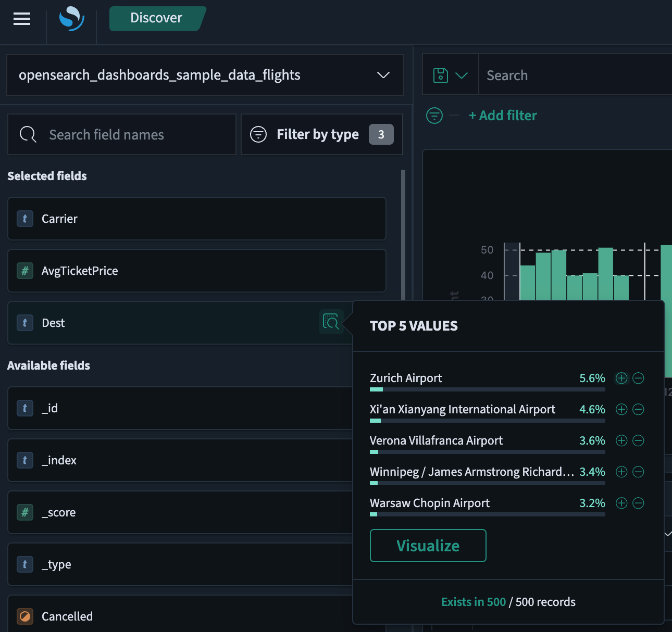Filter out Xi'an Xianyang International Airport
This screenshot has width=672, height=632.
click(638, 409)
